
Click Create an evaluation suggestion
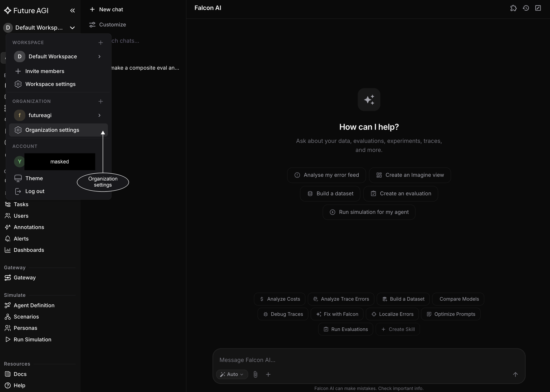[x=401, y=194]
